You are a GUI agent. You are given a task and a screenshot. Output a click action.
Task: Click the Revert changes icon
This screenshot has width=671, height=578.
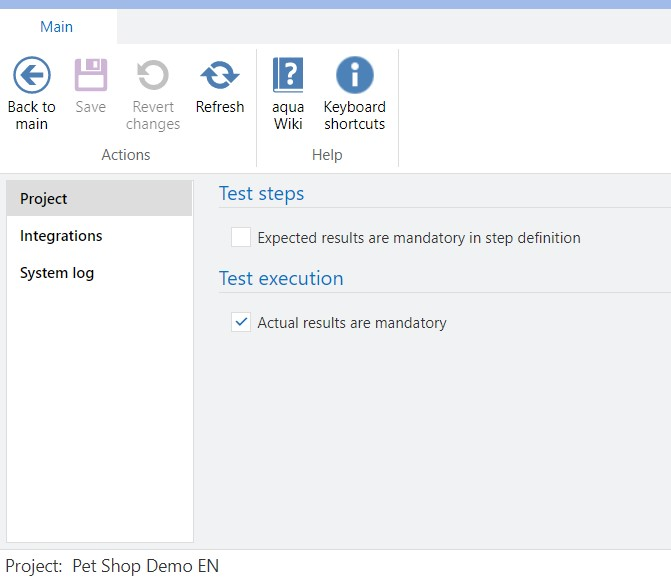[x=153, y=76]
